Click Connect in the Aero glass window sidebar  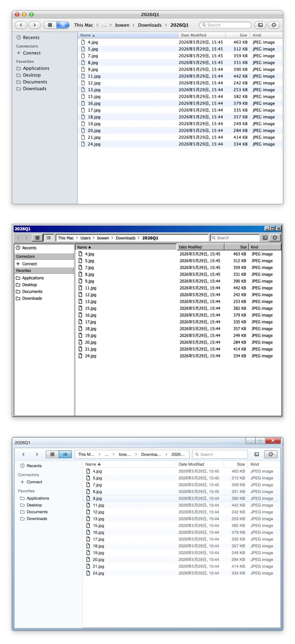[x=31, y=482]
